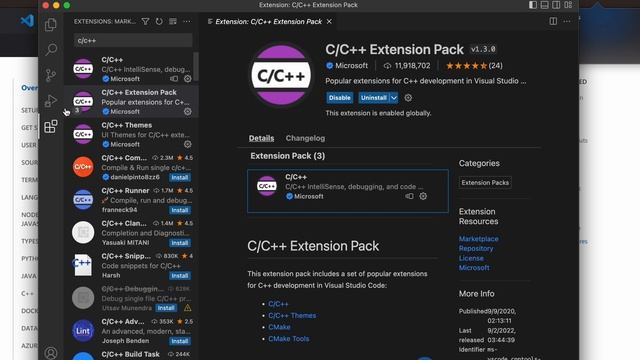Open the Run and Debug view
Viewport: 640px width, 360px height.
pyautogui.click(x=51, y=101)
